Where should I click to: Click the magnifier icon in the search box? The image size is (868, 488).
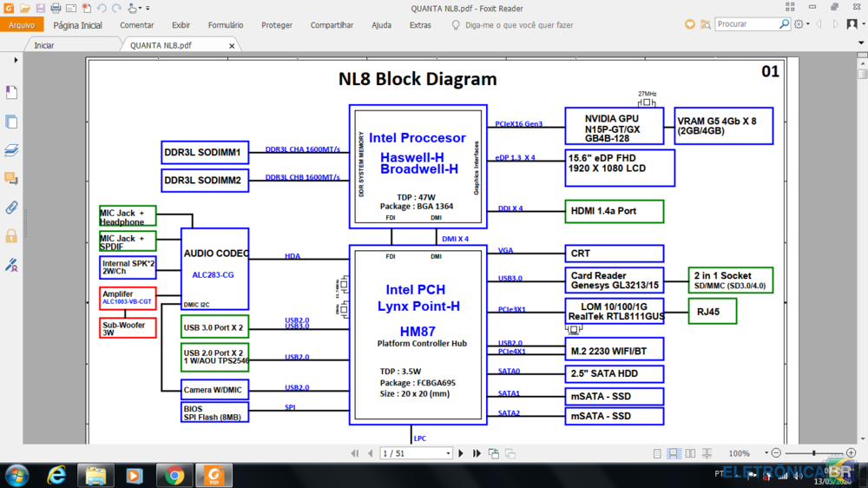point(784,24)
